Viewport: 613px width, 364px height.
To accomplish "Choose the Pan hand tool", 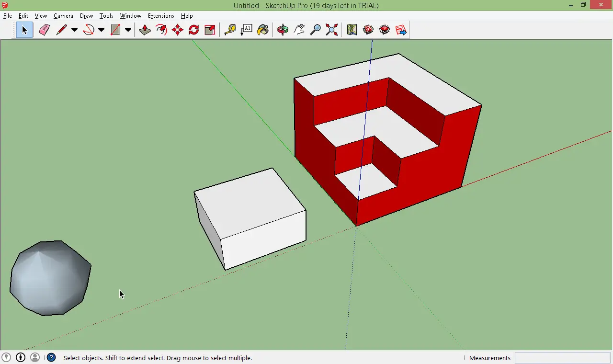I will click(299, 30).
